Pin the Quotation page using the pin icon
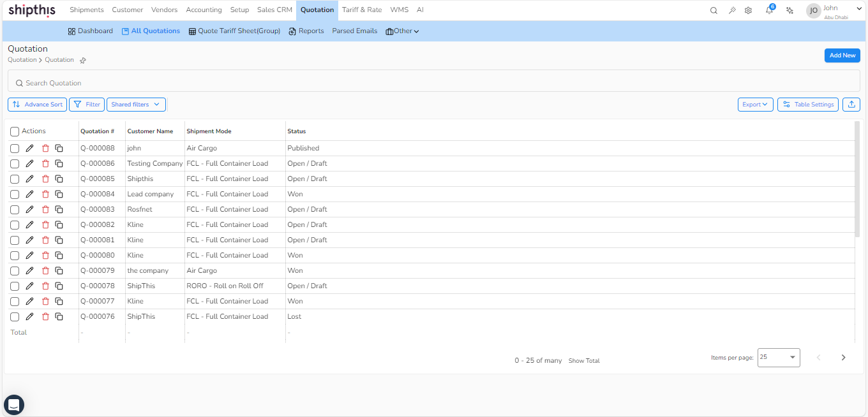 [x=82, y=60]
